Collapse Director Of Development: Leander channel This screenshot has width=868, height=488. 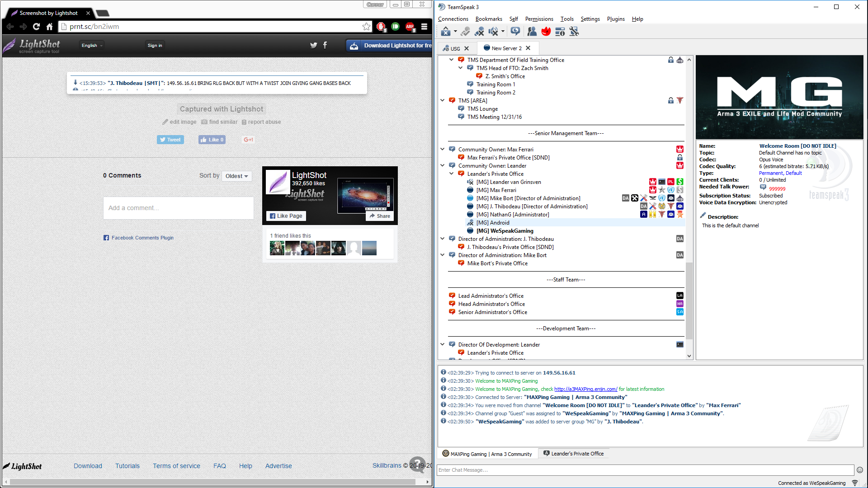442,344
